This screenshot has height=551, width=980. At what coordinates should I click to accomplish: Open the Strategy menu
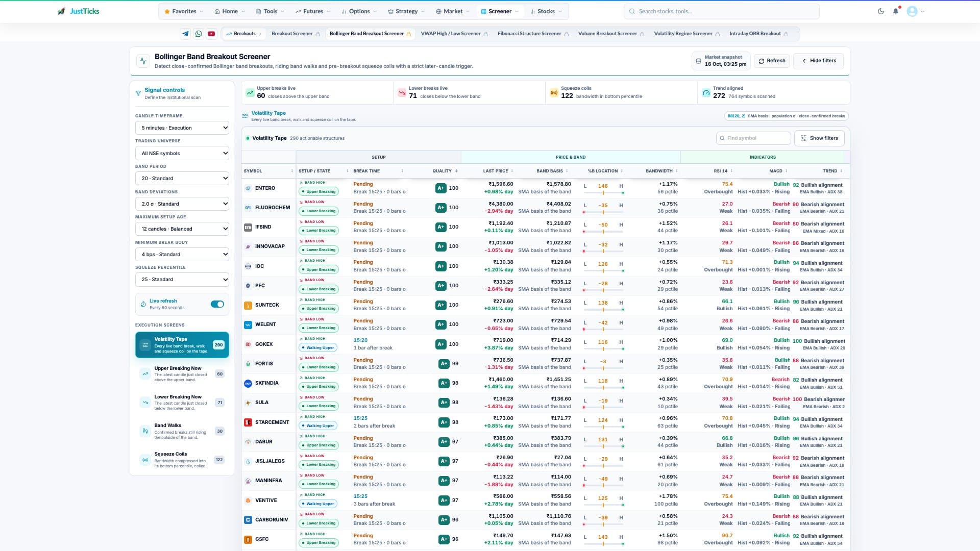pyautogui.click(x=406, y=11)
